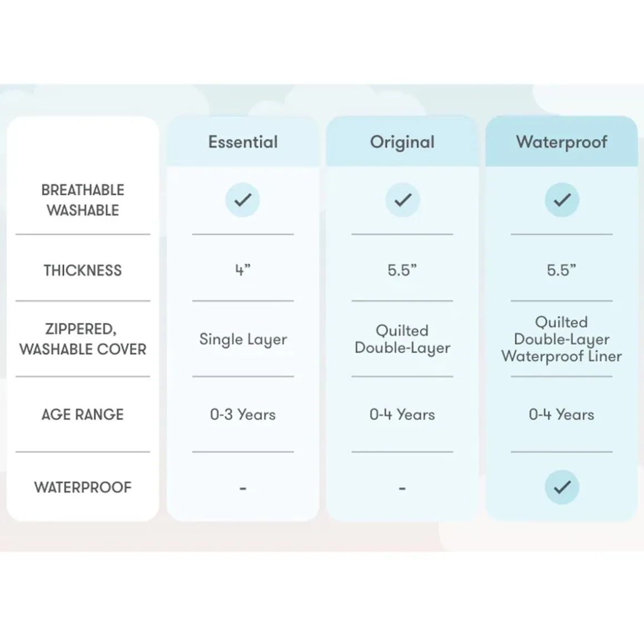Viewport: 644px width, 644px height.
Task: Click the 0-4 Years value under Original
Action: click(402, 414)
